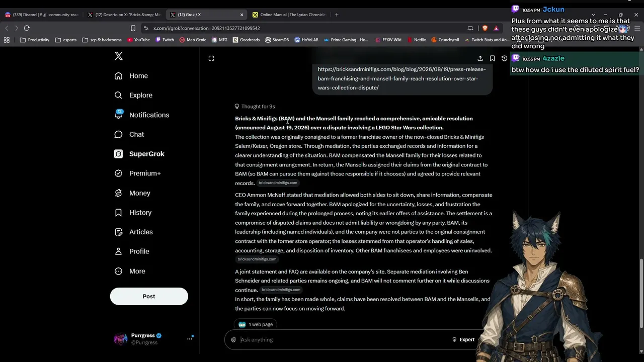Click the site settings icon in address bar

click(146, 28)
